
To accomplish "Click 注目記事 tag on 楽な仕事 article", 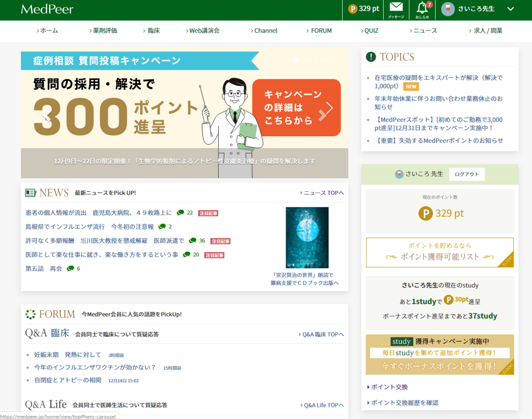I will [214, 255].
